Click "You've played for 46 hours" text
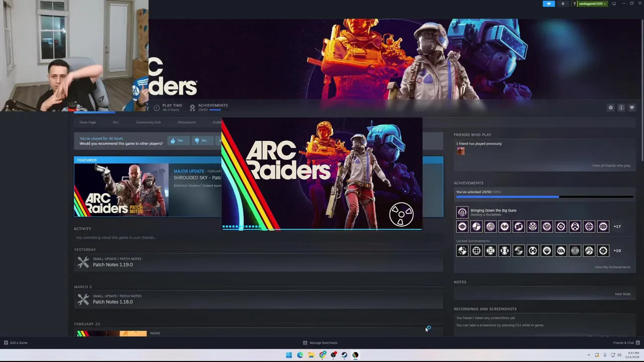Screen dimensions: 644x362 pos(101,139)
